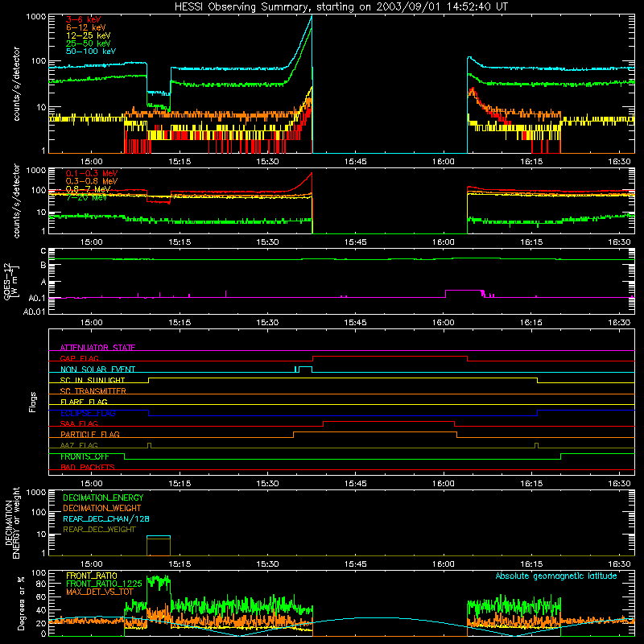Screen dimensions: 644x644
Task: Click the MAX_DET_VS_TOT legend label
Action: (x=99, y=592)
